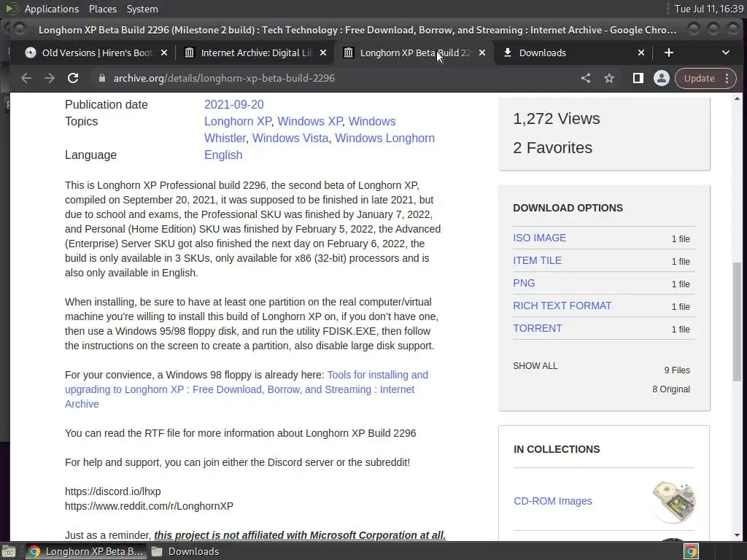Open the clock showing Tue Jul 11
Viewport: 747px width, 560px height.
(x=709, y=9)
